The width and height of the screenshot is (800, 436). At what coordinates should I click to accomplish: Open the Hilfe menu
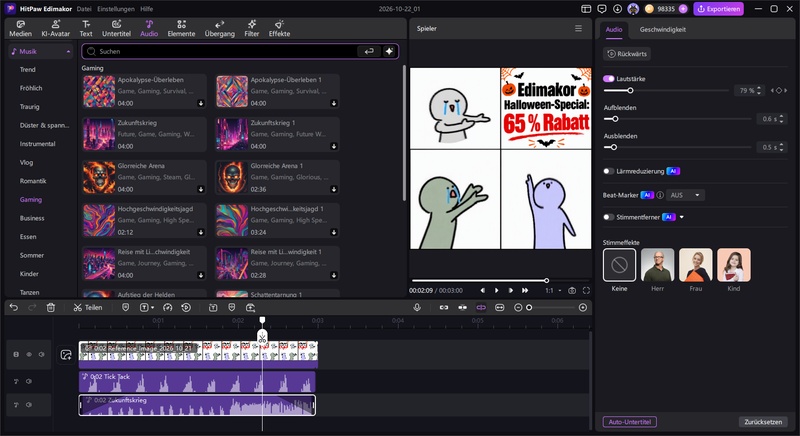click(146, 9)
